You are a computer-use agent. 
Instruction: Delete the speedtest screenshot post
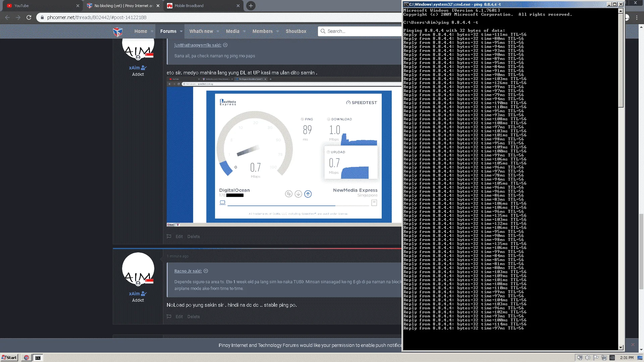pos(194,236)
